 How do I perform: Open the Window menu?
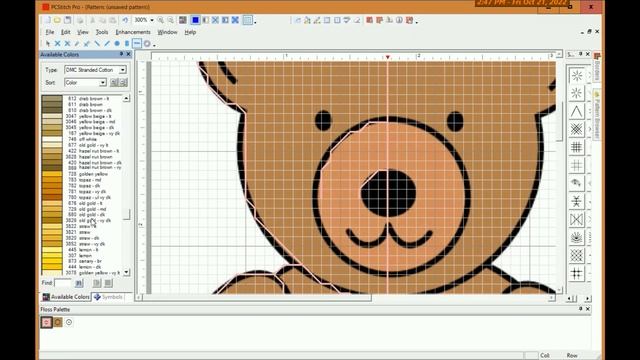click(x=167, y=32)
